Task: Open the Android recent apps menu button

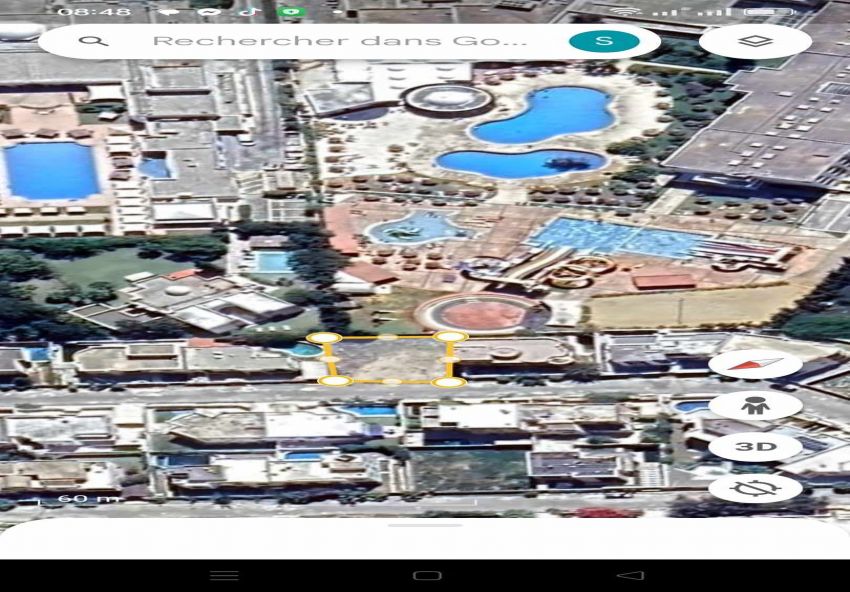Action: [224, 575]
